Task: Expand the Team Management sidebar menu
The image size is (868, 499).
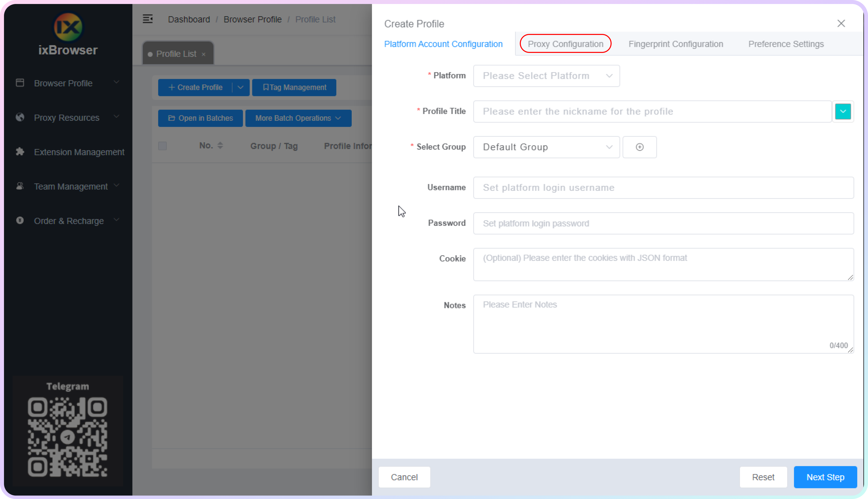Action: (71, 186)
